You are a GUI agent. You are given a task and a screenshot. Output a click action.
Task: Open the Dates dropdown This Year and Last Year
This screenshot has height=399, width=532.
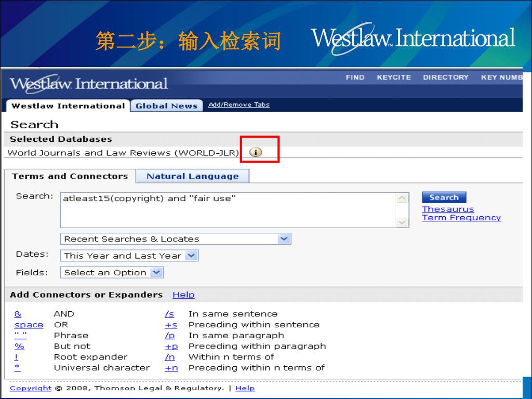pos(129,256)
